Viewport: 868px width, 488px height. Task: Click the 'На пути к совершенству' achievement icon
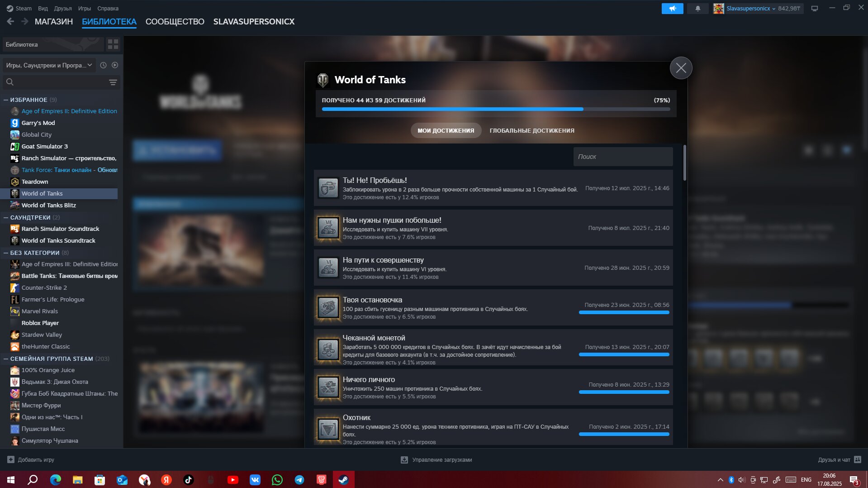[x=328, y=268]
